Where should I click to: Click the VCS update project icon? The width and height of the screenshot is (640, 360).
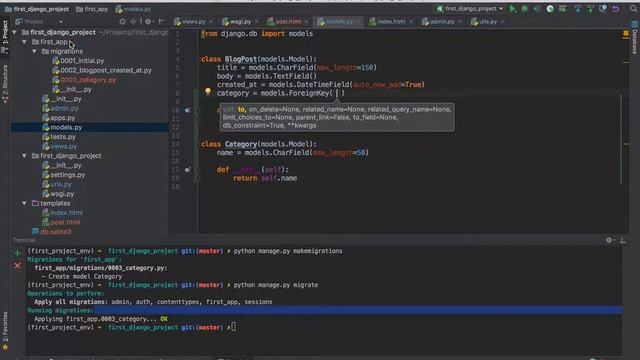578,9
